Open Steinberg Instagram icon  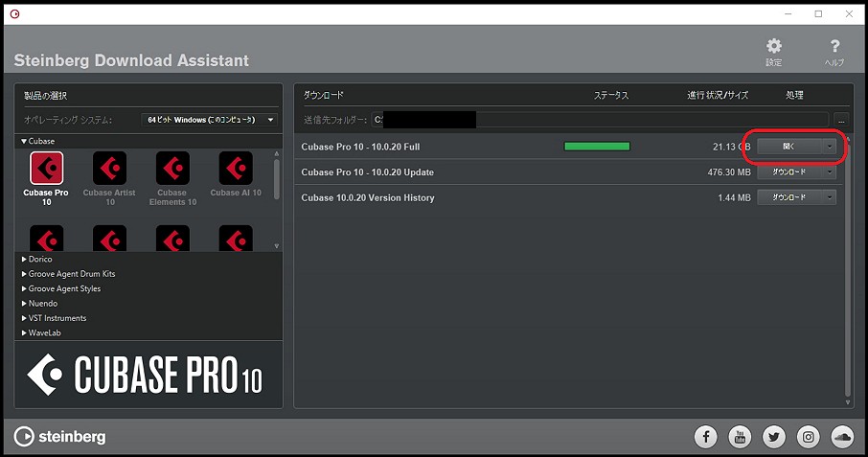tap(809, 437)
